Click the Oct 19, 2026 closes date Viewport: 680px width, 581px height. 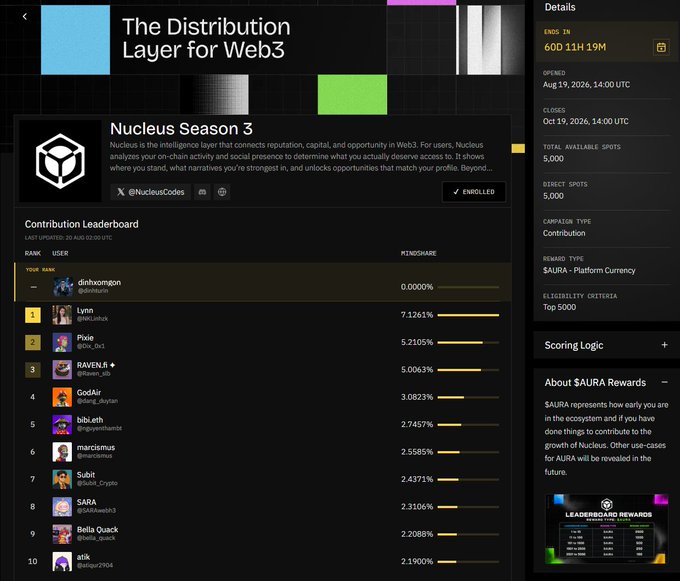pyautogui.click(x=585, y=121)
